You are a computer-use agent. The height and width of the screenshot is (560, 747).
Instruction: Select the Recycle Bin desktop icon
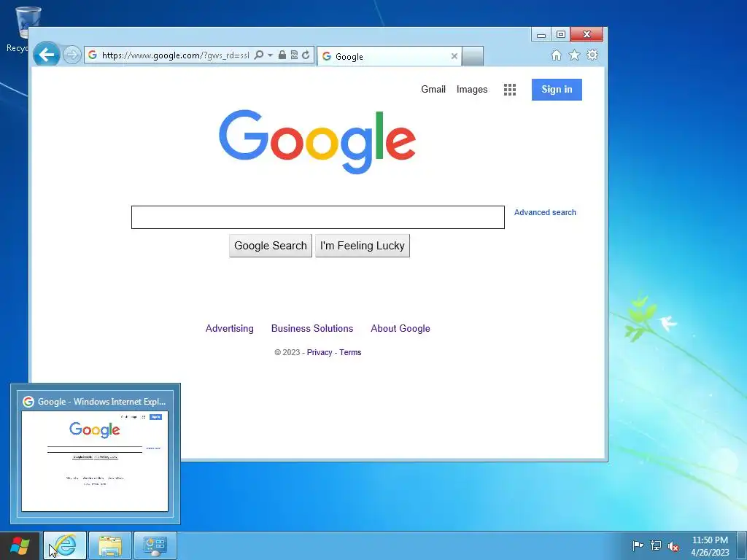pos(21,28)
